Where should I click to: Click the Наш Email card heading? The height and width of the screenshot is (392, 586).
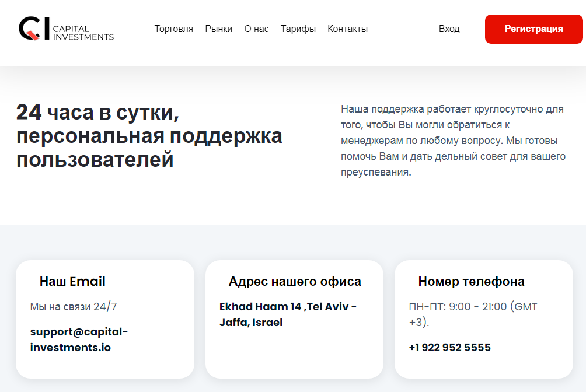coord(72,281)
